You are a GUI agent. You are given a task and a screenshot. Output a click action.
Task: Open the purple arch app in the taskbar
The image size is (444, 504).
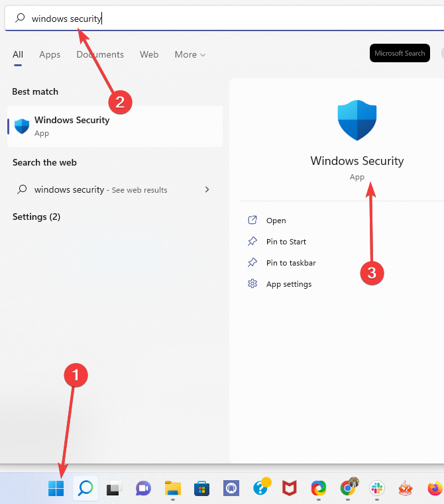pos(231,488)
